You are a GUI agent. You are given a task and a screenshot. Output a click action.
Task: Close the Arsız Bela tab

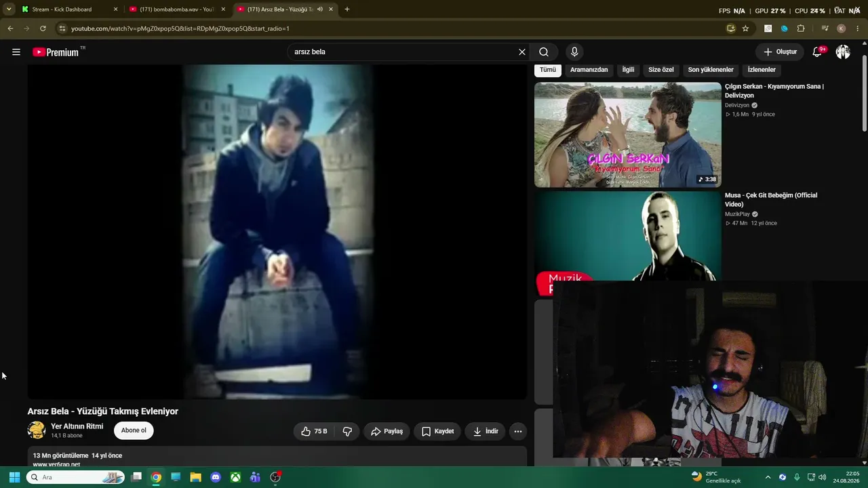[x=331, y=9]
